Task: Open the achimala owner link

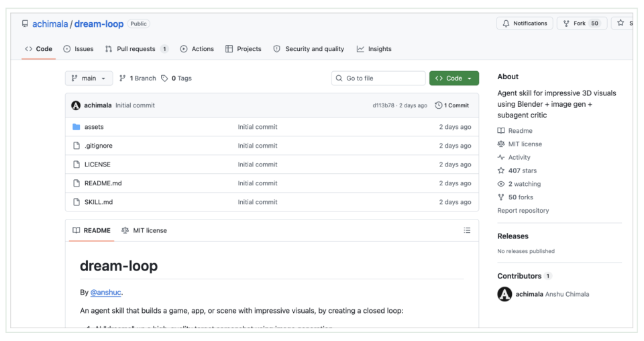Action: pyautogui.click(x=50, y=23)
